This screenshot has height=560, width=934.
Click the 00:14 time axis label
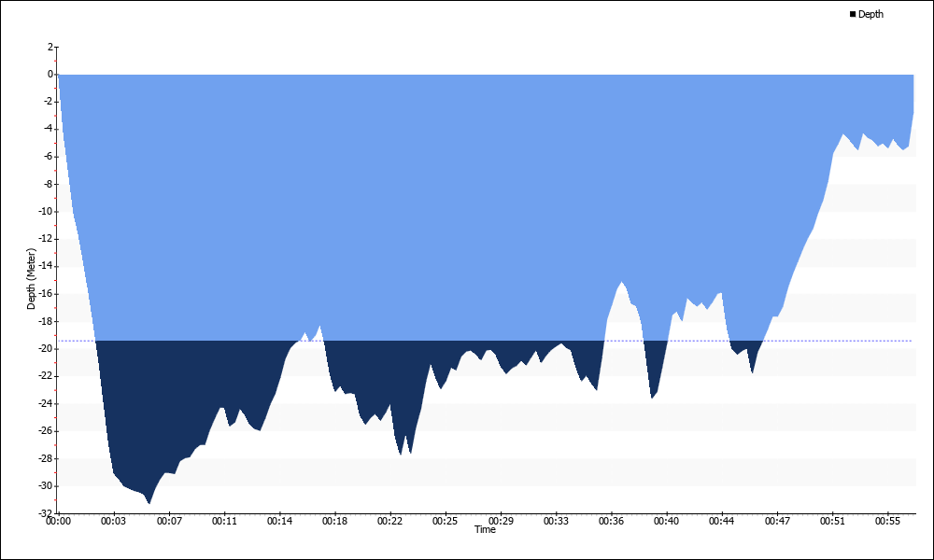[x=279, y=522]
